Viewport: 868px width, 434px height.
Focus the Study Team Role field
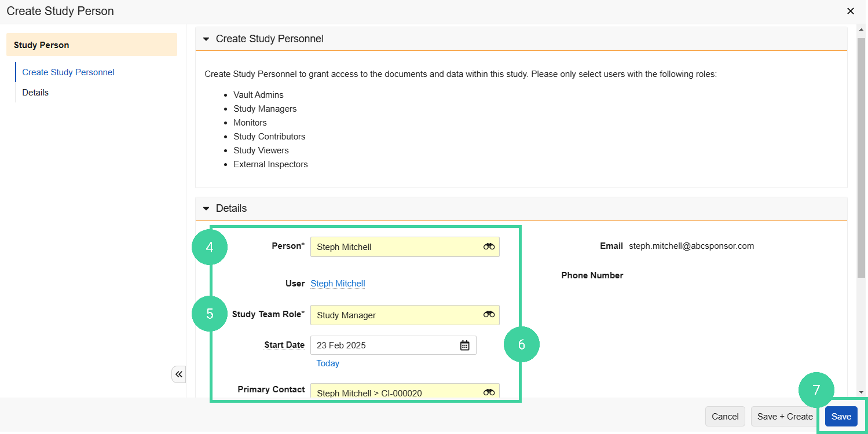pos(405,315)
